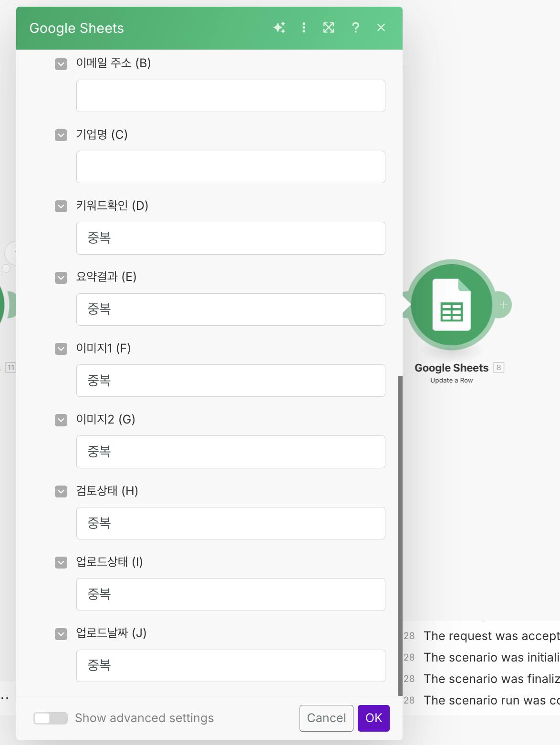
Task: Toggle the 이미지2 (G) field checkbox
Action: [61, 420]
